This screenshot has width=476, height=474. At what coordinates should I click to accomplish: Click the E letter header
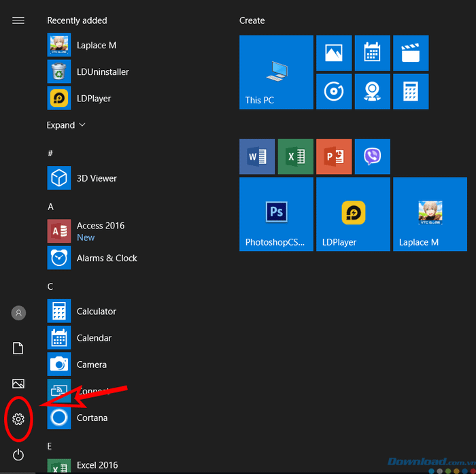[x=50, y=446]
